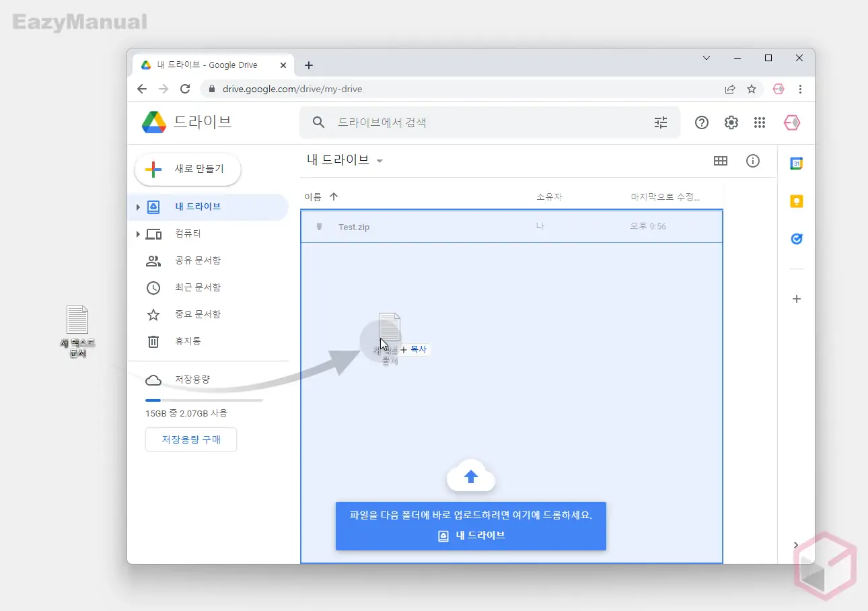Bookmark this page with star icon
The height and width of the screenshot is (611, 868).
pos(752,89)
